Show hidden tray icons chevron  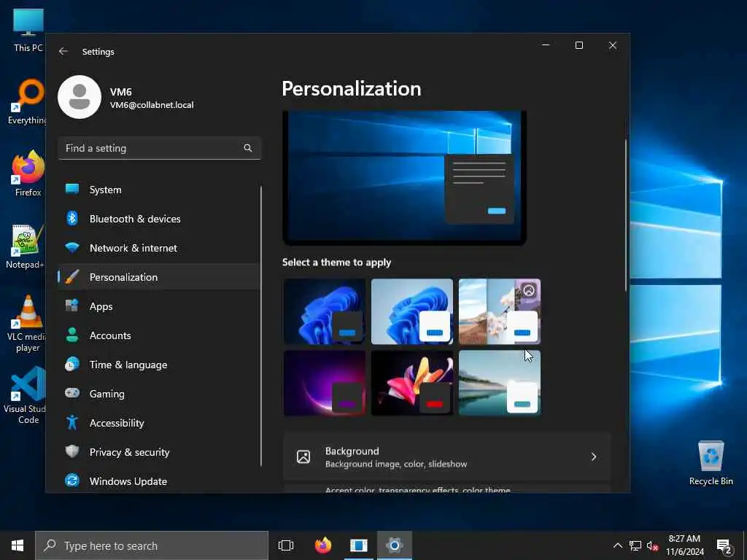click(617, 545)
